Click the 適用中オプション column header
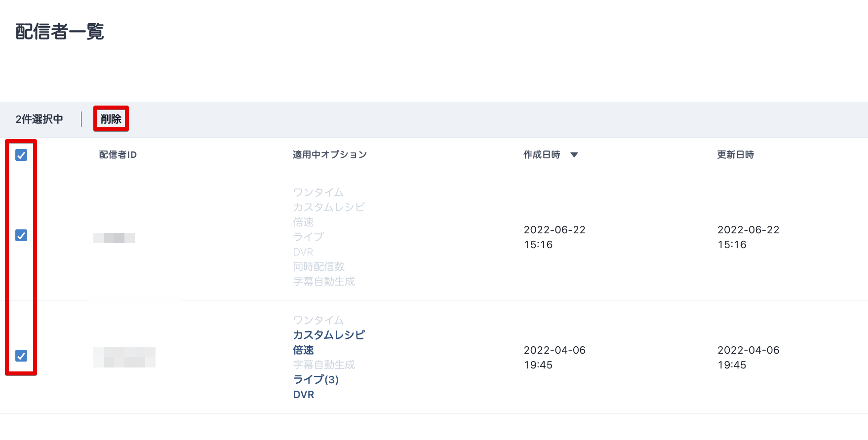This screenshot has height=440, width=868. point(329,154)
